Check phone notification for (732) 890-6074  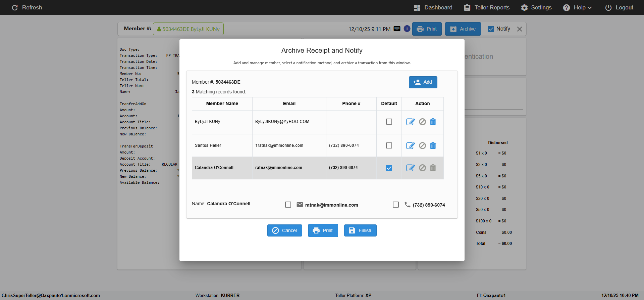click(x=396, y=205)
